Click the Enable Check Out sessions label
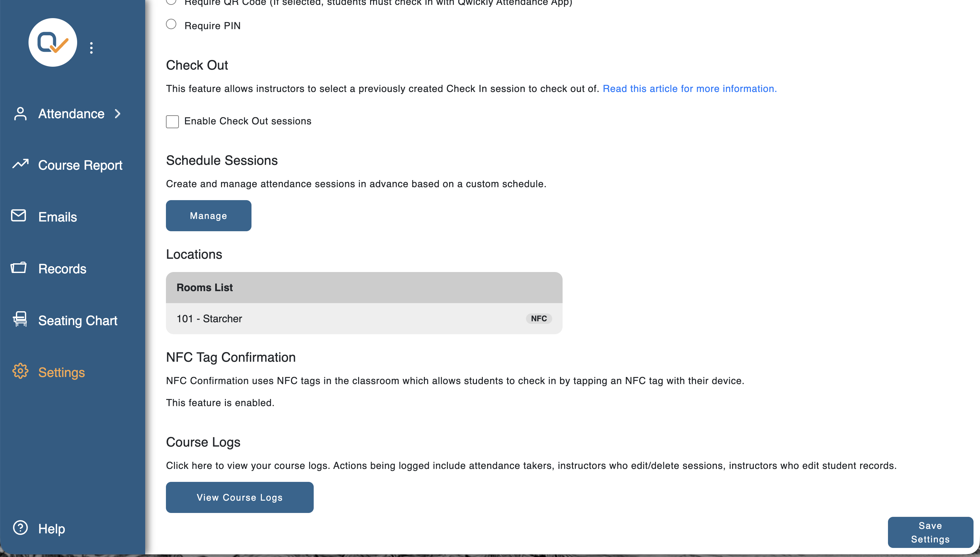Image resolution: width=980 pixels, height=557 pixels. (248, 121)
